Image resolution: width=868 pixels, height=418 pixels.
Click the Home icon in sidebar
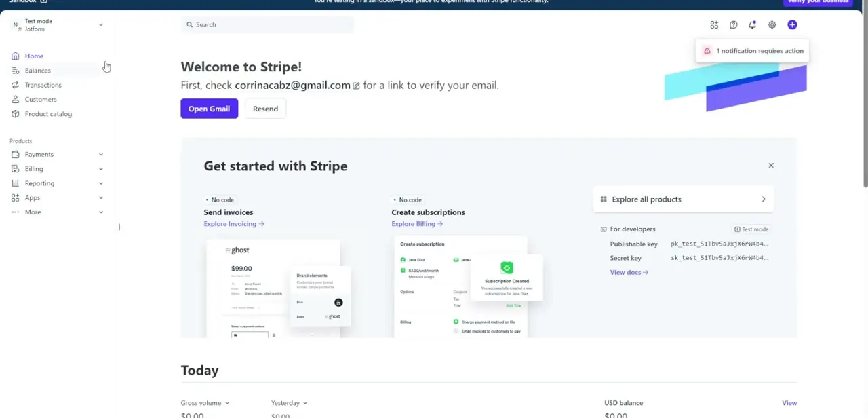pos(16,56)
